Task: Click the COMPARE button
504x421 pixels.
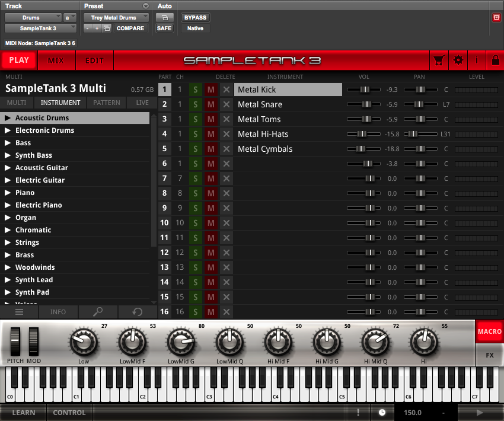Action: pyautogui.click(x=130, y=28)
